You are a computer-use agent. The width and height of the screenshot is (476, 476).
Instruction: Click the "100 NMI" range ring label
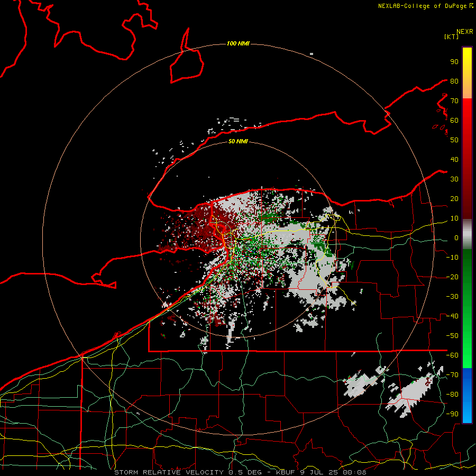[239, 44]
